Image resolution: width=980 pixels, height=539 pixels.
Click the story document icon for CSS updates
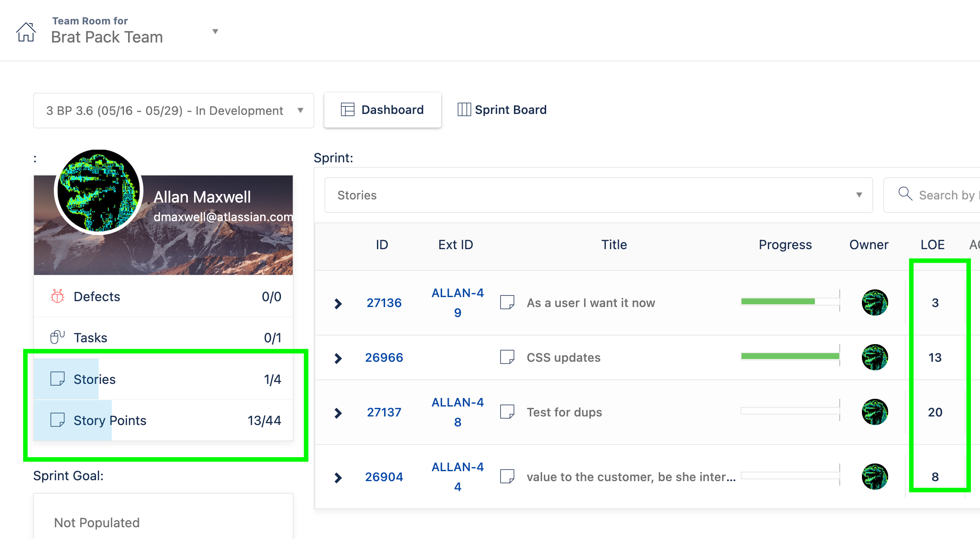508,357
